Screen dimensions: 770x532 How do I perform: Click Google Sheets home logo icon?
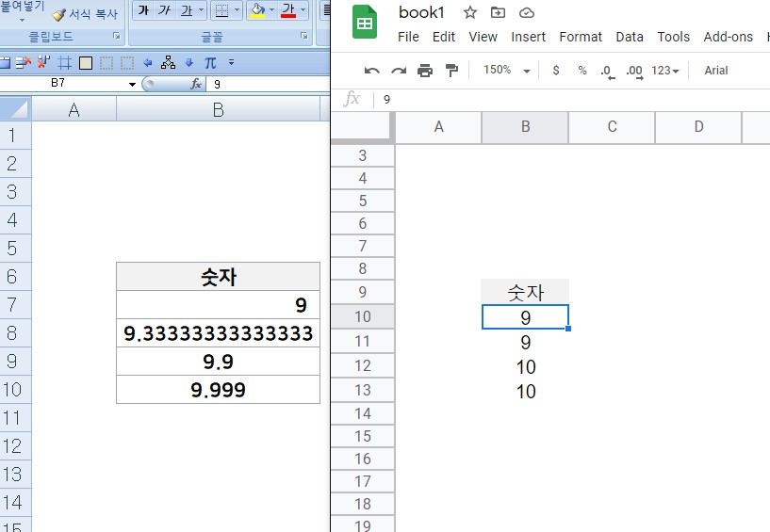point(365,22)
